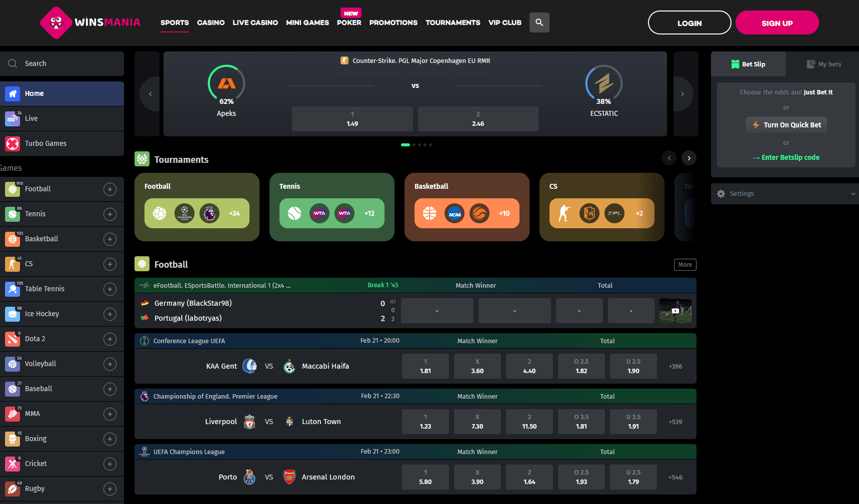Click the Enter Betslip code link
Viewport: 859px width, 504px height.
(x=786, y=157)
